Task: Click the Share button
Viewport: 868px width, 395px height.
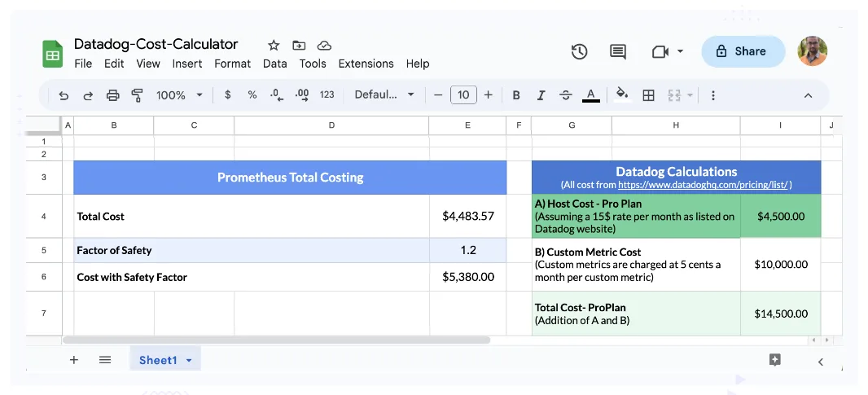Action: tap(743, 51)
